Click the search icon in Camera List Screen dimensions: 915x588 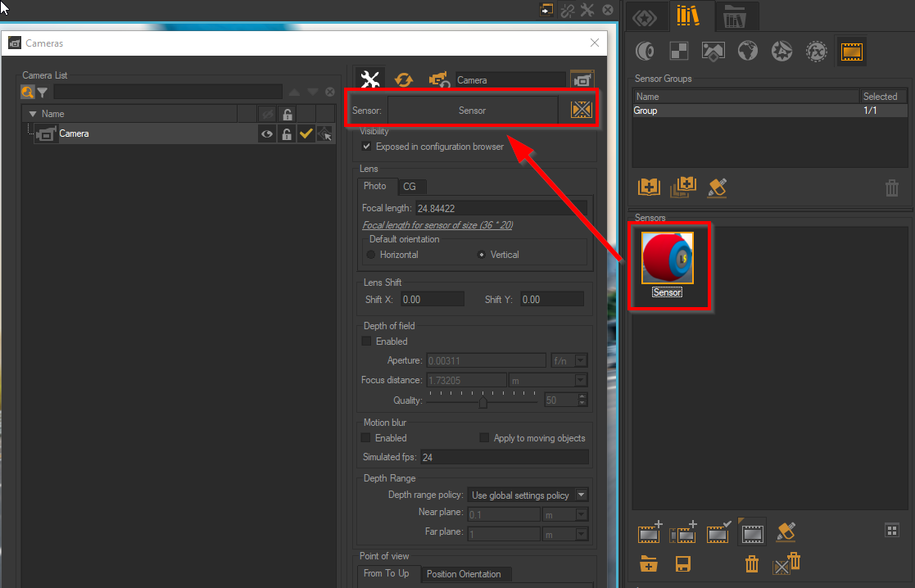pos(27,92)
